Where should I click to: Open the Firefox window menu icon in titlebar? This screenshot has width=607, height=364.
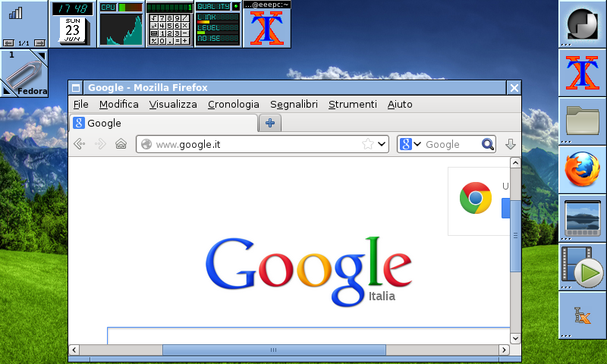76,88
